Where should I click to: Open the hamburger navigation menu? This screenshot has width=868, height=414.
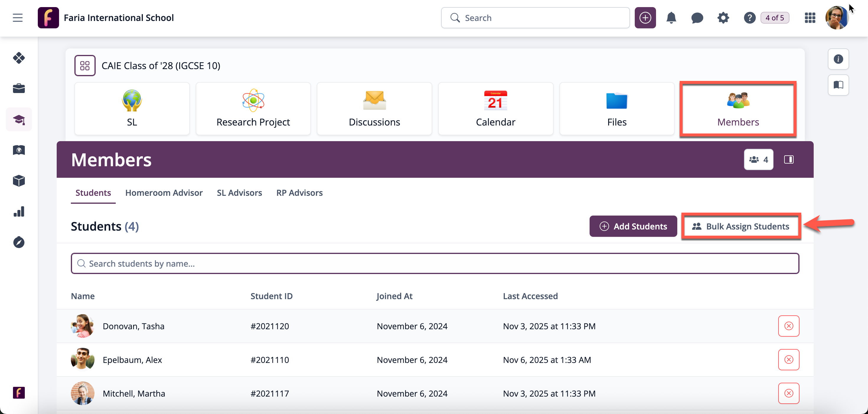coord(17,17)
